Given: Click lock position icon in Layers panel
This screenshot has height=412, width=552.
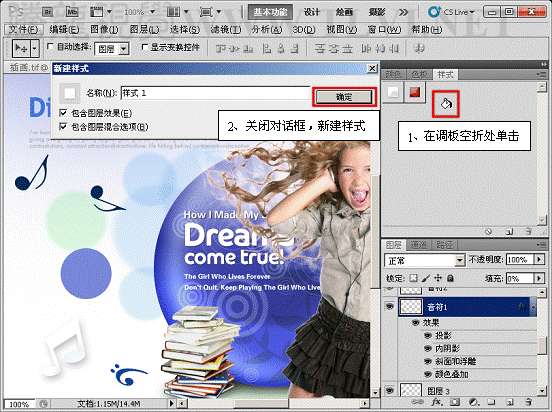Looking at the screenshot, I should coord(438,278).
